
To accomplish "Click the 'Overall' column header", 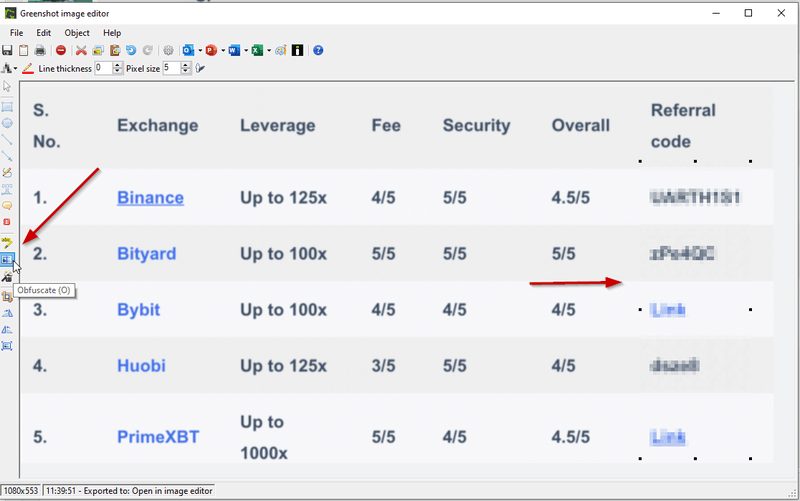I will click(x=581, y=126).
